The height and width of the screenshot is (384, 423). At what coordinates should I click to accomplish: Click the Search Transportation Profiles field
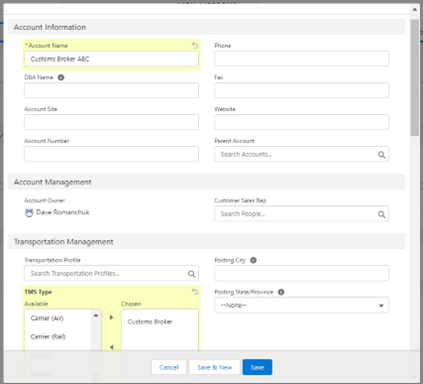111,273
